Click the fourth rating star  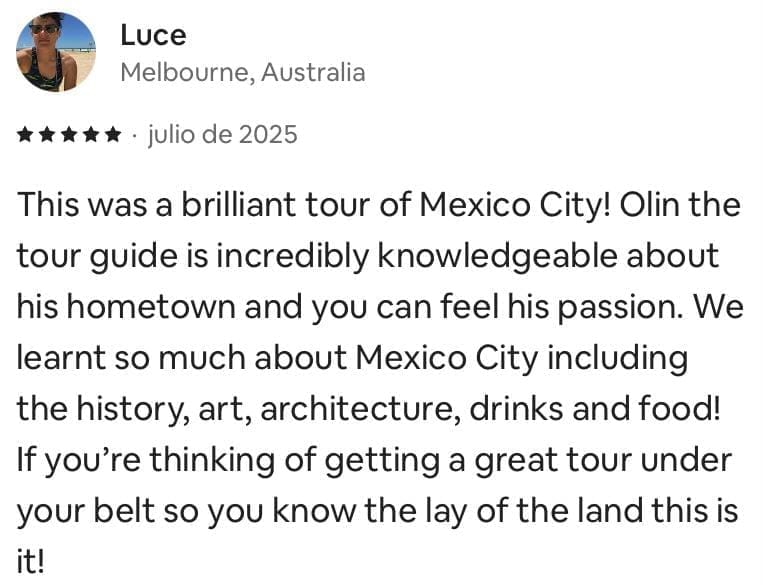tap(91, 134)
